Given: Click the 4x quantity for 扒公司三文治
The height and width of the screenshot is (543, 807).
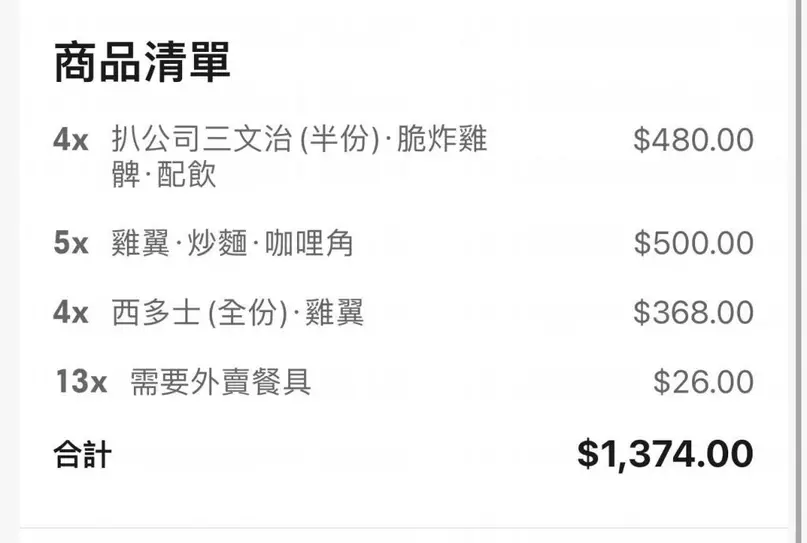Looking at the screenshot, I should coord(71,139).
